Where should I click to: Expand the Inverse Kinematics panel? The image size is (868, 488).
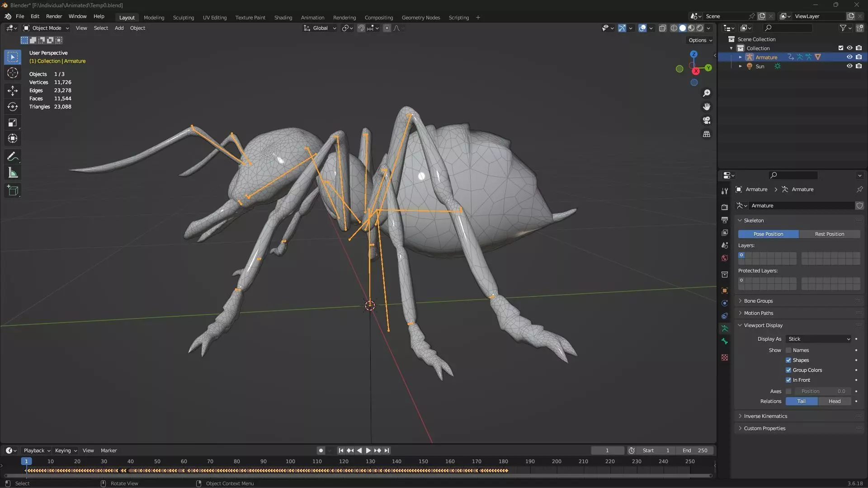pos(765,416)
